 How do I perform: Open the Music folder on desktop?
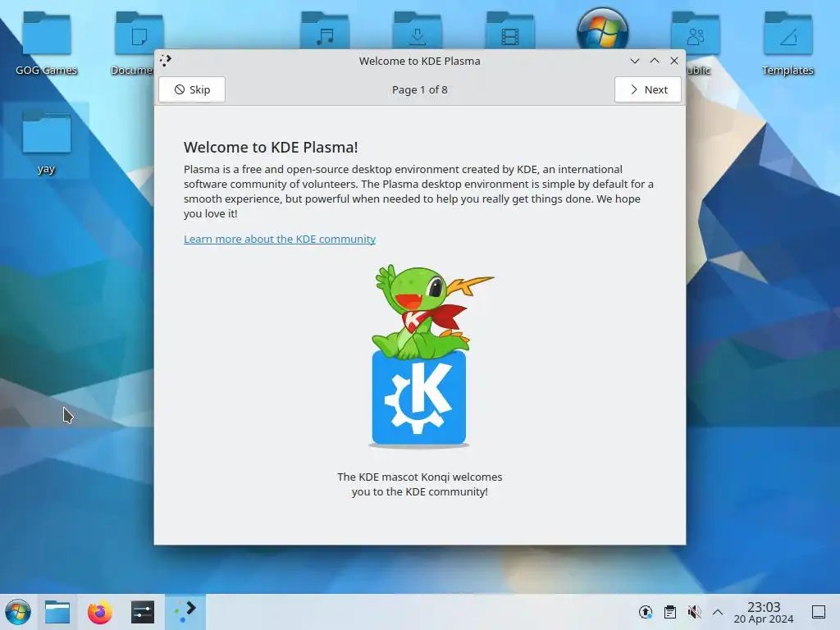325,30
